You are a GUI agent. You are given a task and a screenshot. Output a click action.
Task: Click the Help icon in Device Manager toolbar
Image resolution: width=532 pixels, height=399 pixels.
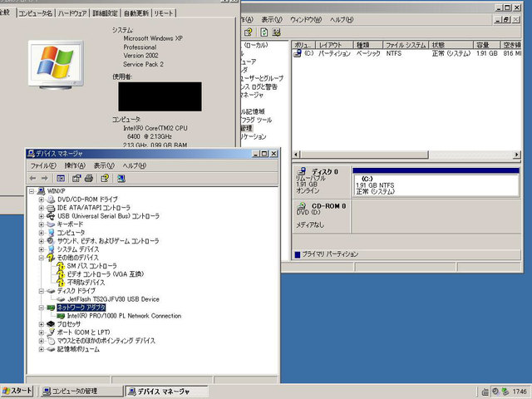tap(105, 178)
